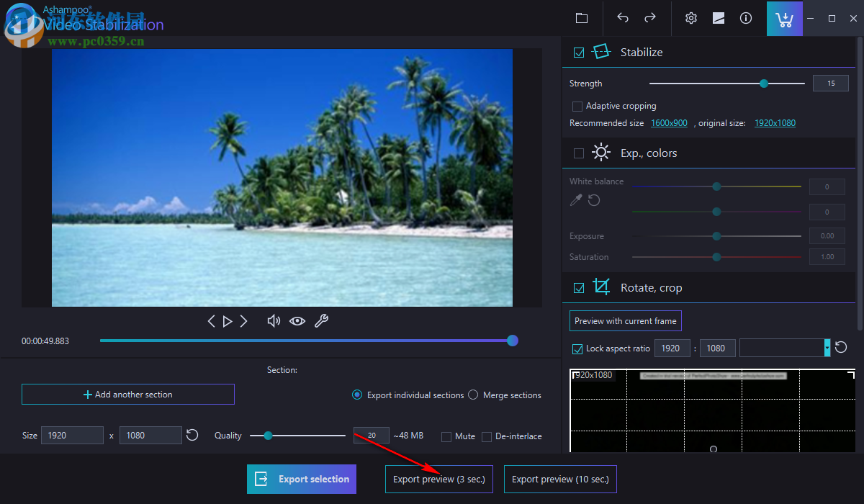The height and width of the screenshot is (504, 864).
Task: Click the export Size width input field
Action: (x=72, y=435)
